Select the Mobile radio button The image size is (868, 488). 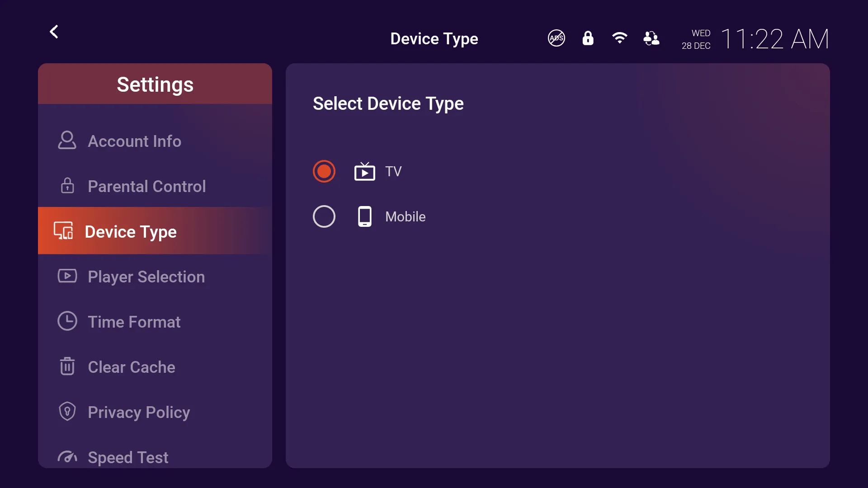324,216
